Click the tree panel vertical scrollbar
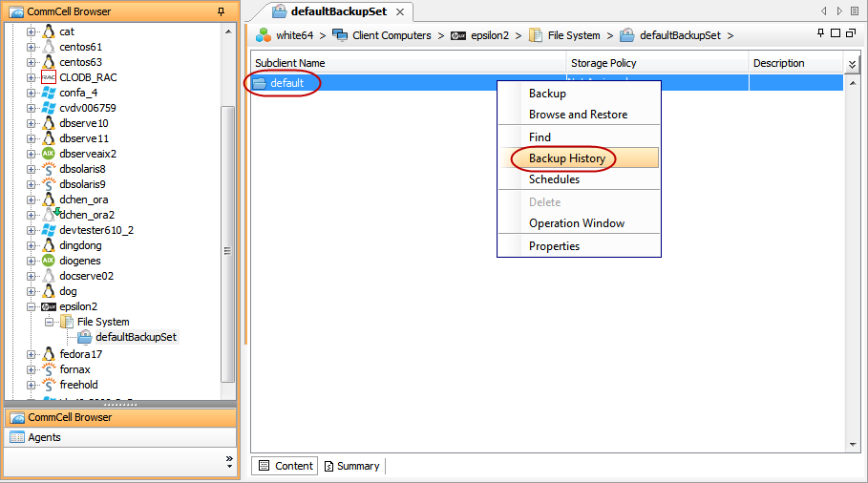The height and width of the screenshot is (483, 868). (227, 239)
